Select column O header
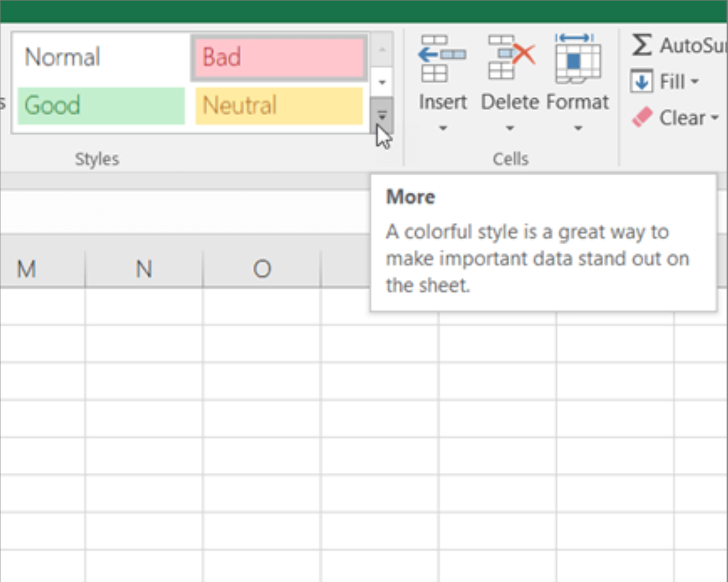 pyautogui.click(x=261, y=269)
